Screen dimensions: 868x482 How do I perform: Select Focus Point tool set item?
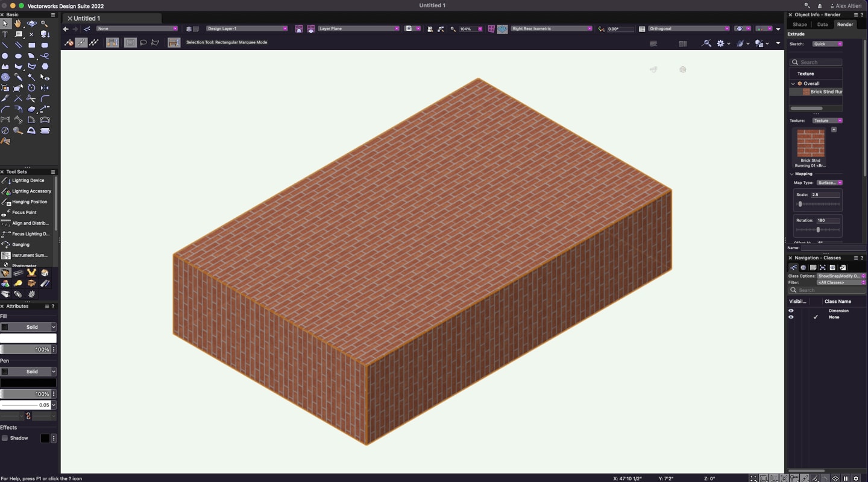(x=28, y=212)
